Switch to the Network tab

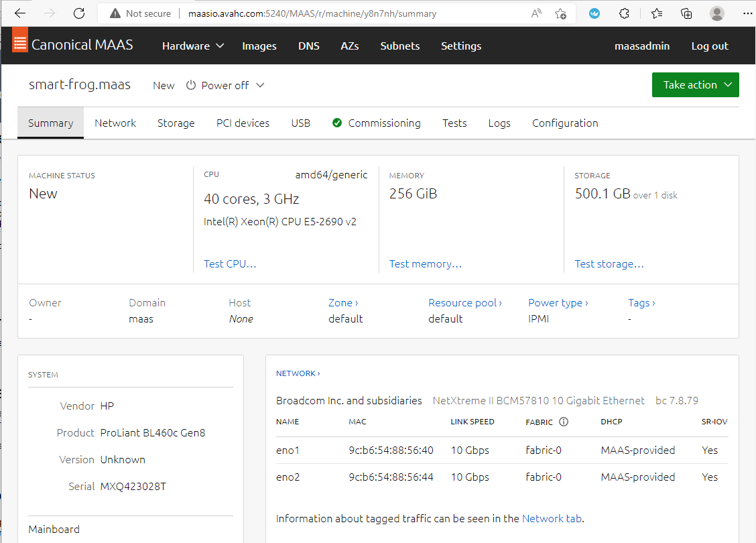click(115, 123)
